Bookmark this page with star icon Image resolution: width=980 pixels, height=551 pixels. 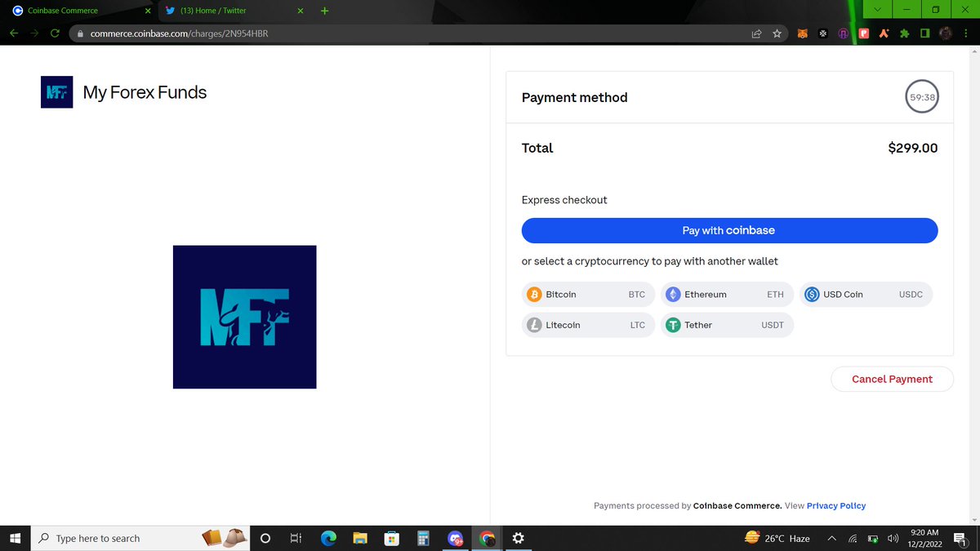[777, 33]
